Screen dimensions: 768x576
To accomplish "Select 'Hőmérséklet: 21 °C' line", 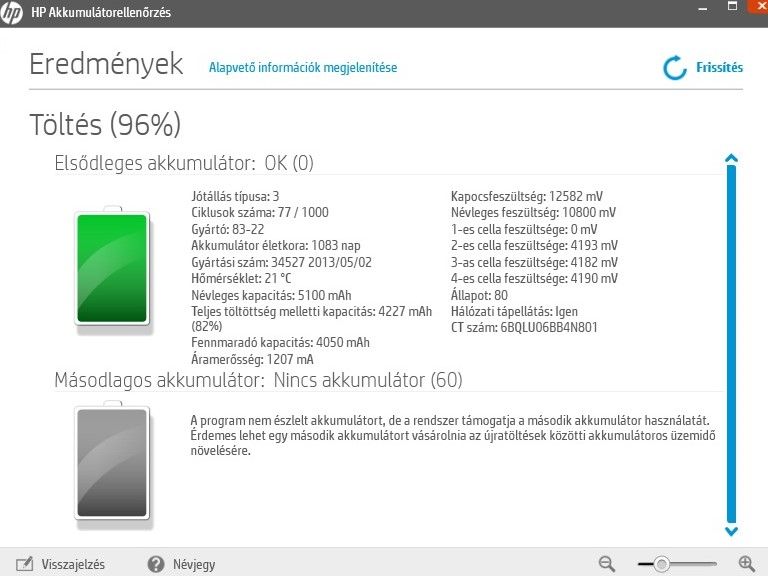I will pos(241,278).
